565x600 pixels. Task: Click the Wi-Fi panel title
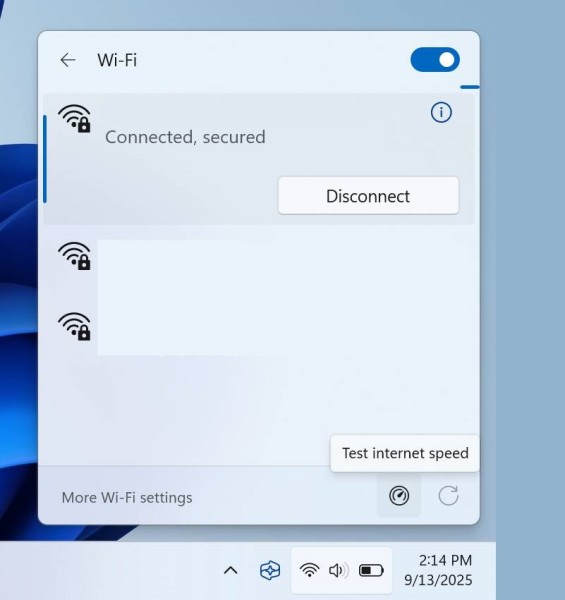coord(117,60)
